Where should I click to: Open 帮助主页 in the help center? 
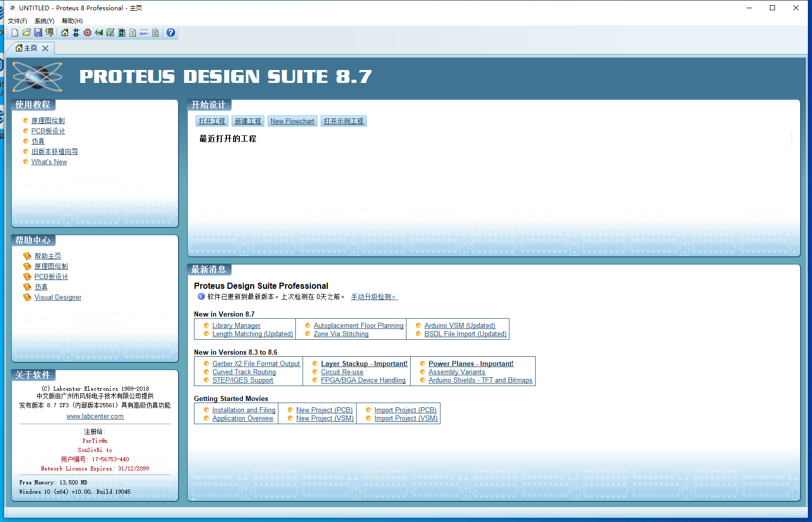pyautogui.click(x=48, y=256)
